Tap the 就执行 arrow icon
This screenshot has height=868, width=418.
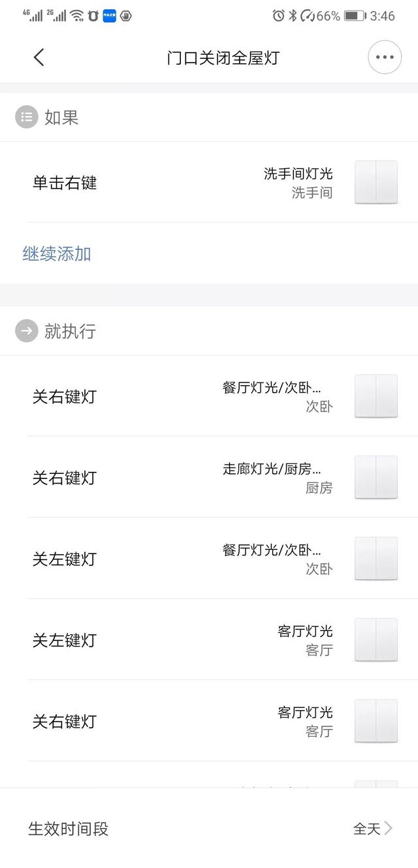pos(27,331)
